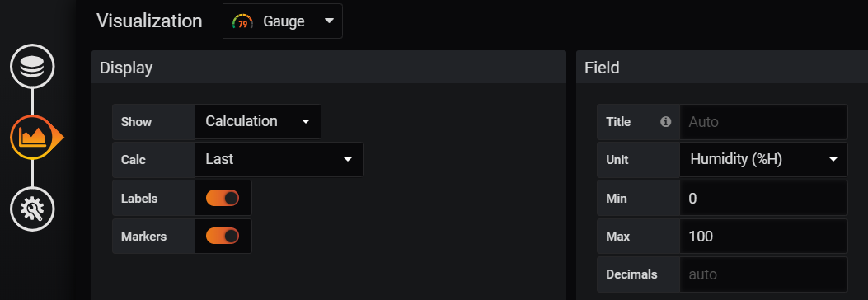This screenshot has width=868, height=300.
Task: Click the Title info tooltip icon
Action: (x=666, y=121)
